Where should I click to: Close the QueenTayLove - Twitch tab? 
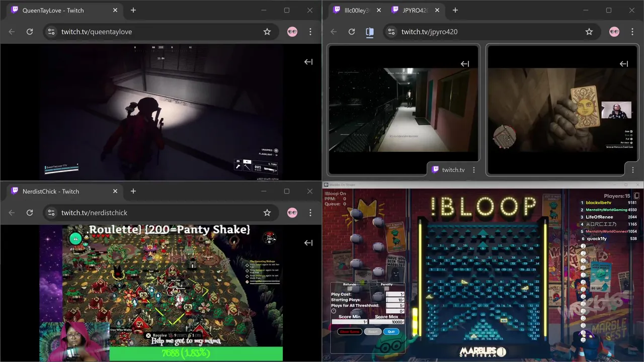115,10
